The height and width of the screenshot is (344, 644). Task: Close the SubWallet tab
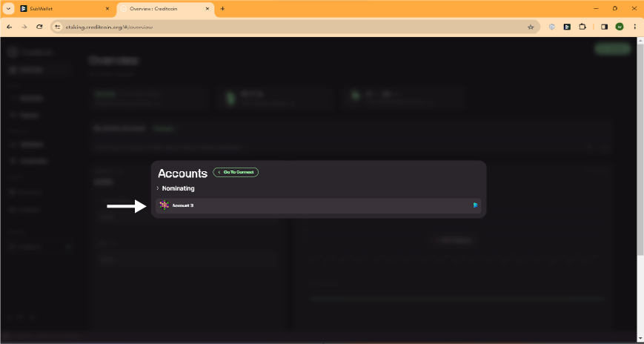pyautogui.click(x=107, y=9)
